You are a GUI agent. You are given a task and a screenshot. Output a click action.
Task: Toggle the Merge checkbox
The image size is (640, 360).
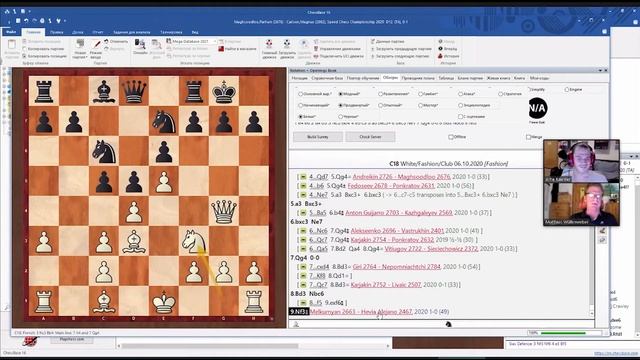[529, 137]
